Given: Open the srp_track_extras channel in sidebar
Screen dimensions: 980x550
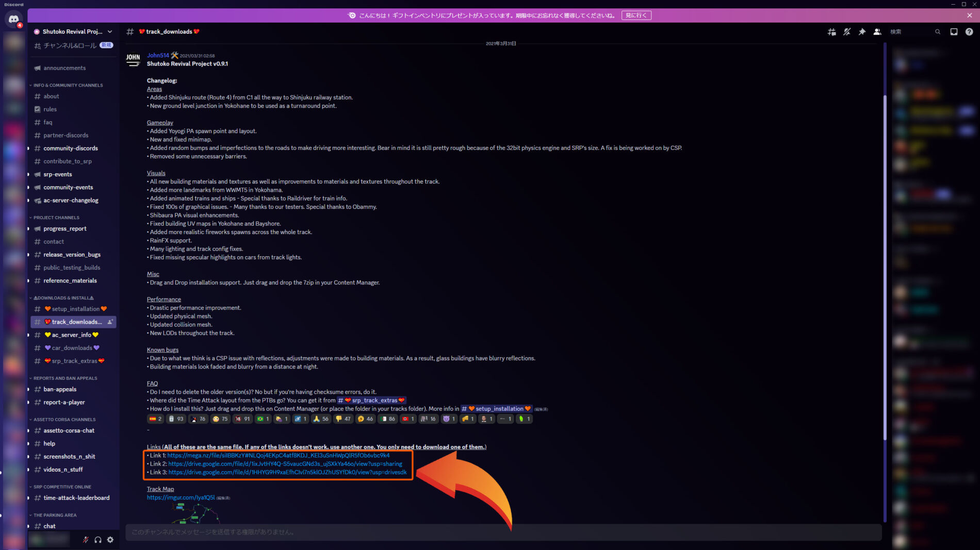Looking at the screenshot, I should coord(73,361).
